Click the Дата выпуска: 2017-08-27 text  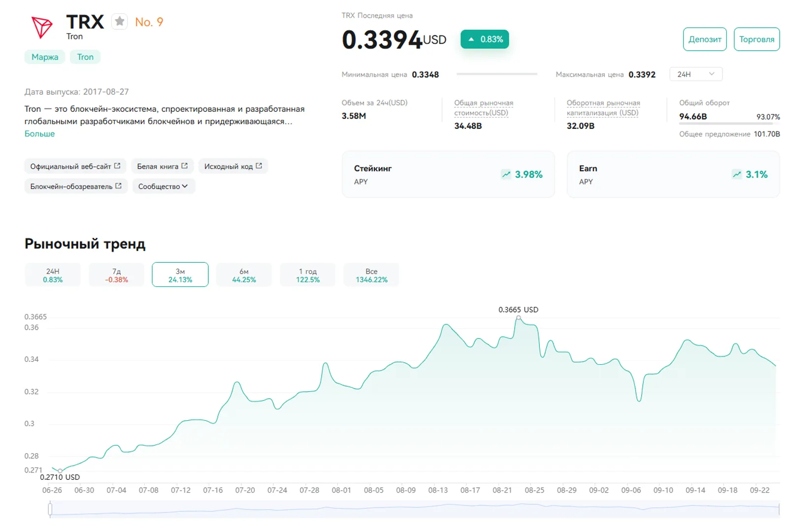(x=77, y=92)
